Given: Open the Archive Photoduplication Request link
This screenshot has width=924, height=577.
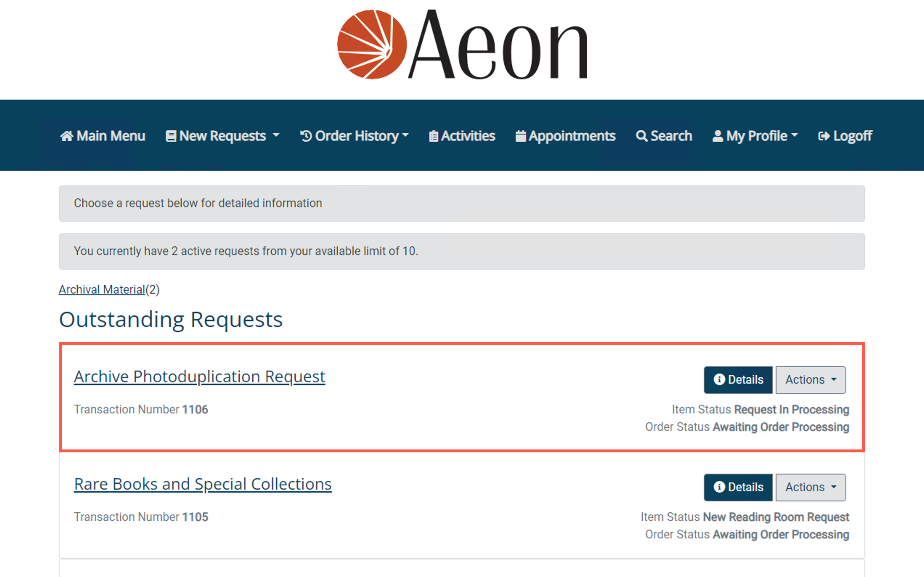Looking at the screenshot, I should point(199,377).
